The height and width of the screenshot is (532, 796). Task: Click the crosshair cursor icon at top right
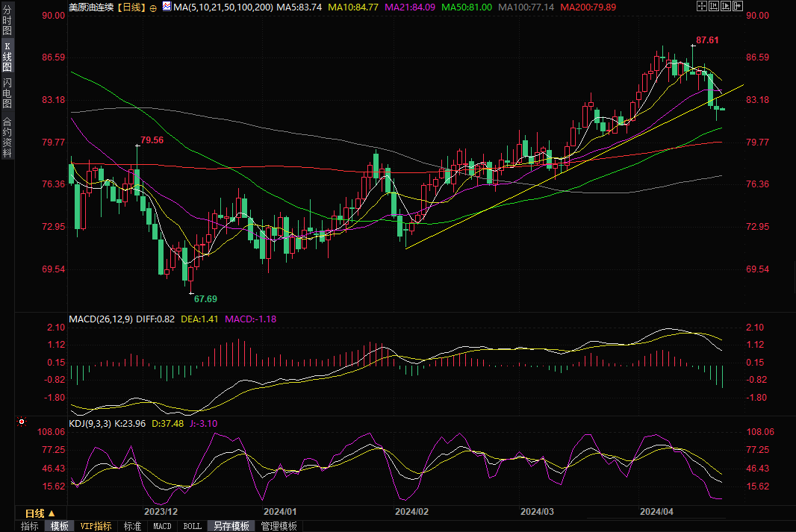pos(701,6)
